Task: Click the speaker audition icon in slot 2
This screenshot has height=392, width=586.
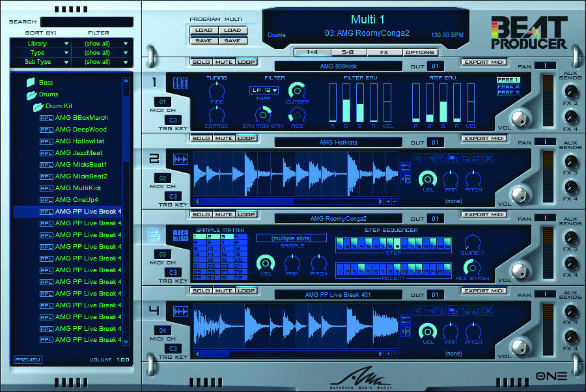Action: tap(418, 158)
